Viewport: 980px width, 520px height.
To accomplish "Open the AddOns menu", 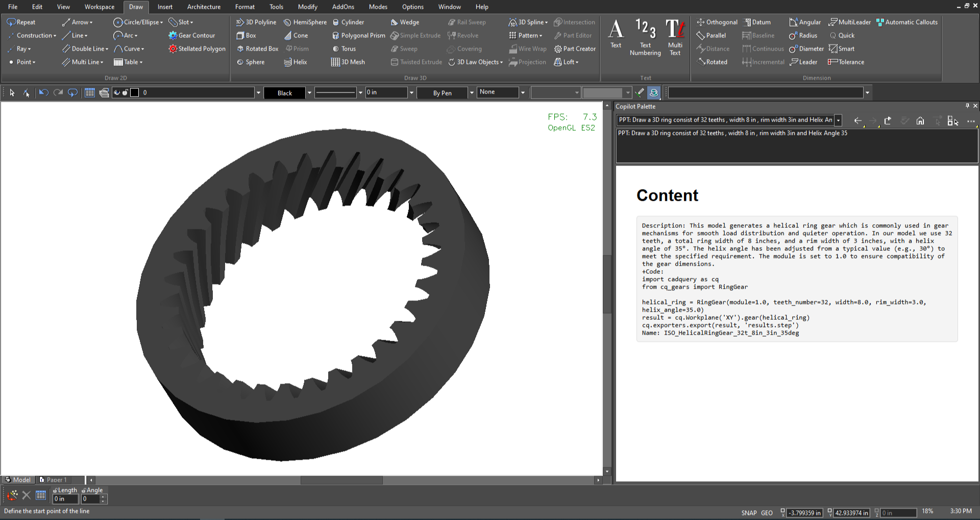I will coord(343,7).
